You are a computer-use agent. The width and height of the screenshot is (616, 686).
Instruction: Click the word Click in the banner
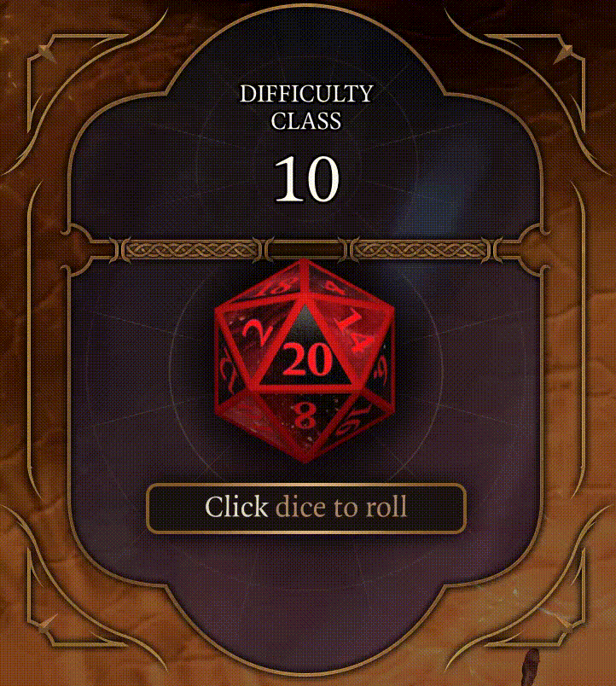236,508
